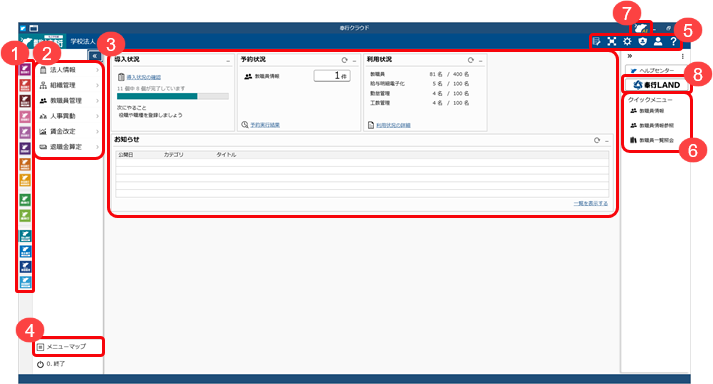
Task: Open the 奉行LAND button
Action: click(x=656, y=85)
